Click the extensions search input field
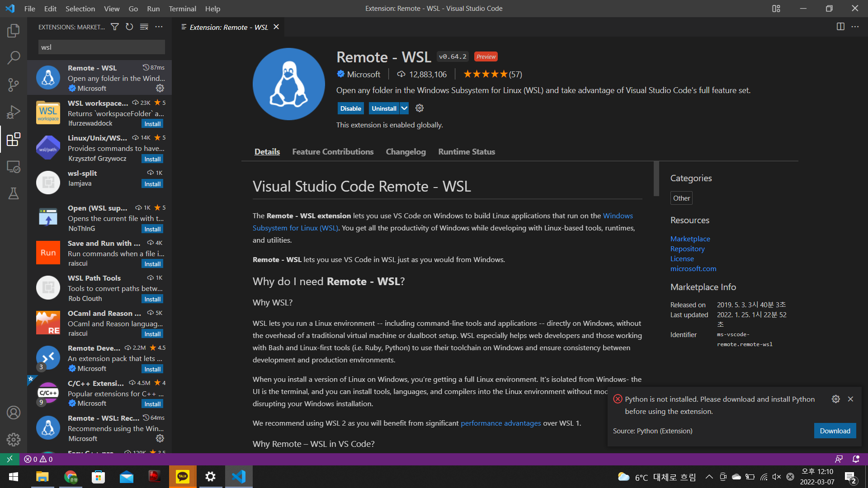This screenshot has width=868, height=488. click(x=101, y=47)
